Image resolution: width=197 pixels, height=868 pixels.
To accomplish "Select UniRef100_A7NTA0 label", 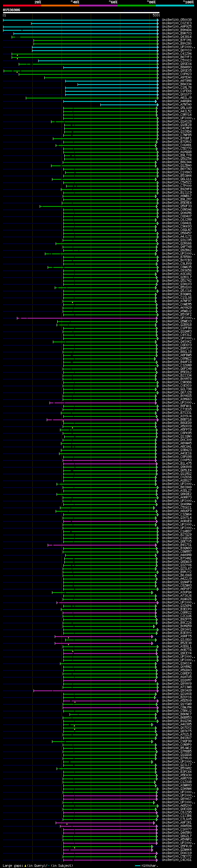I will (x=177, y=104).
